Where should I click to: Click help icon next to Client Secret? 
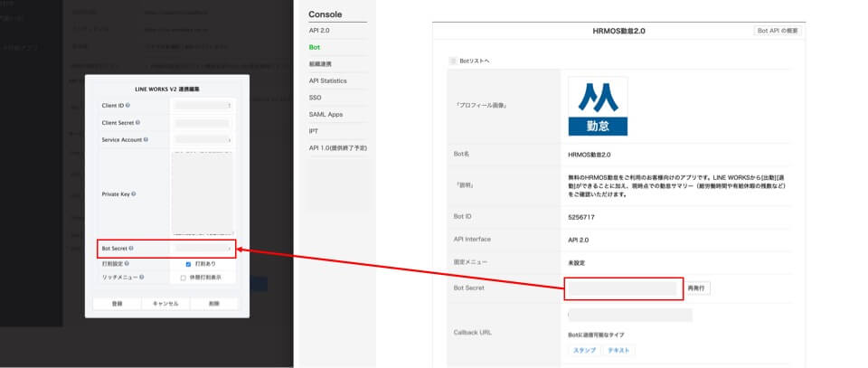click(137, 123)
